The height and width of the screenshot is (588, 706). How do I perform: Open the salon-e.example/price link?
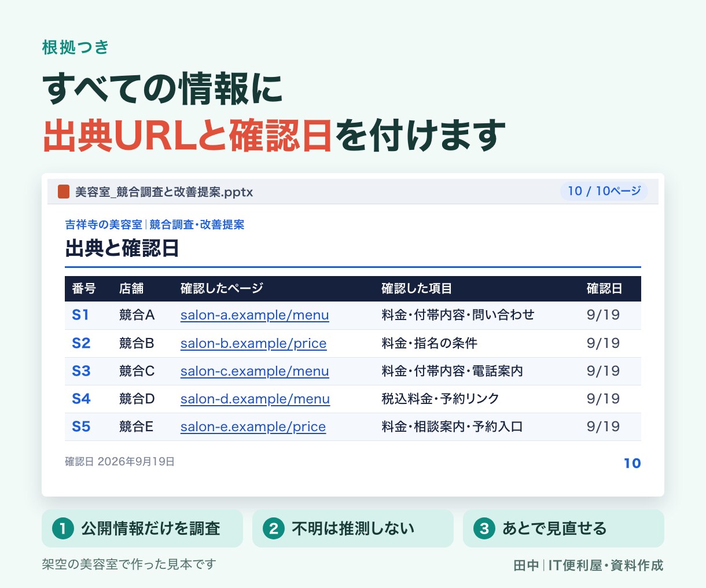(253, 427)
